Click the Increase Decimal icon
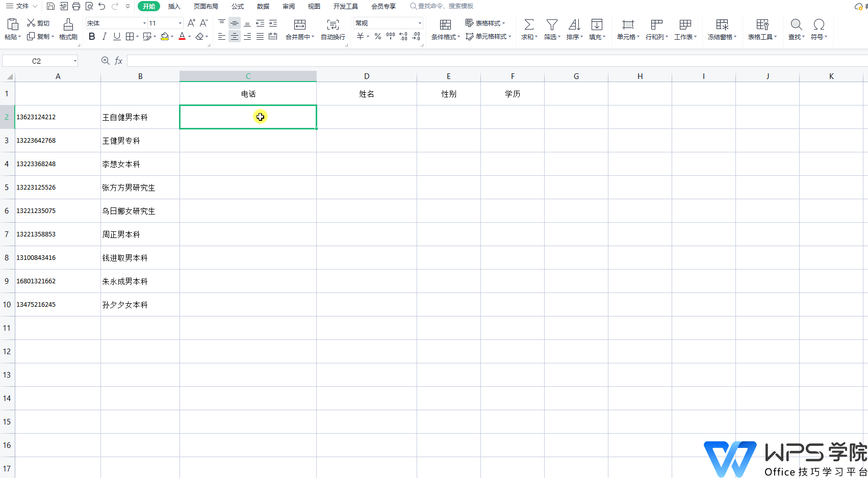Image resolution: width=868 pixels, height=478 pixels. tap(403, 36)
